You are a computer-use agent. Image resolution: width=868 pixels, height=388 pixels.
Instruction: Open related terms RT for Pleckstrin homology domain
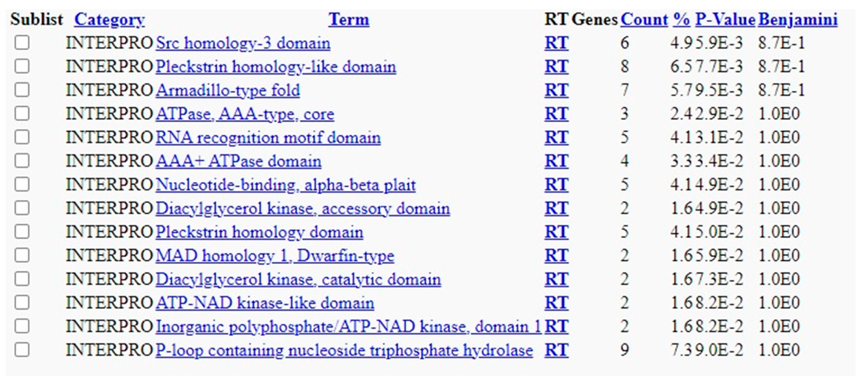coord(556,231)
